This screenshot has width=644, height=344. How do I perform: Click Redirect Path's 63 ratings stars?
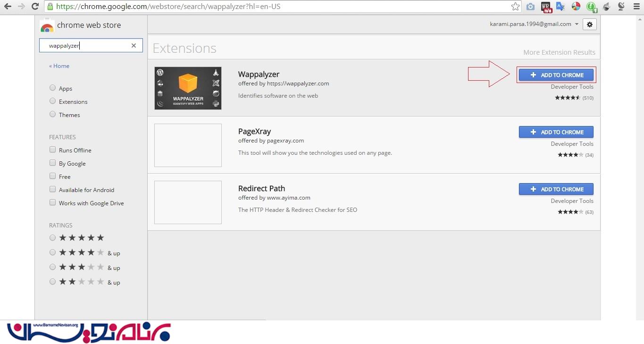click(570, 212)
